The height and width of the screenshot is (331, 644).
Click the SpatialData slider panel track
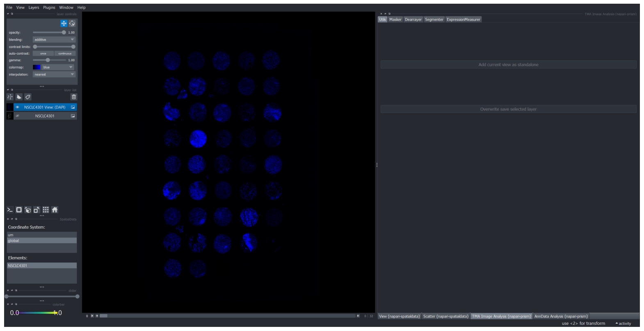(42, 296)
